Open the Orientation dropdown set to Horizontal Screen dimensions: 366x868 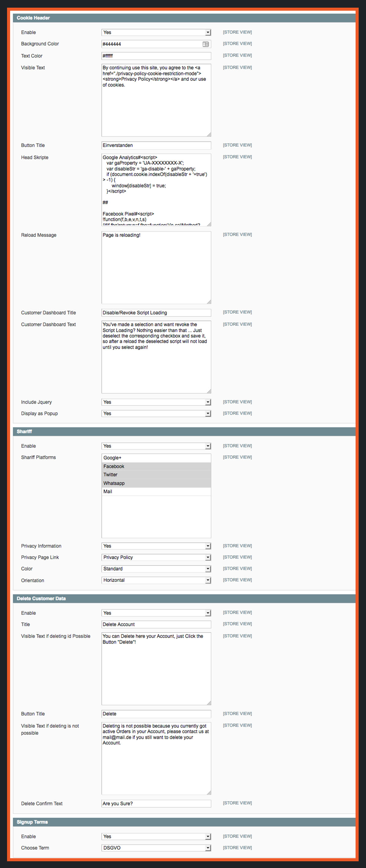pos(156,580)
